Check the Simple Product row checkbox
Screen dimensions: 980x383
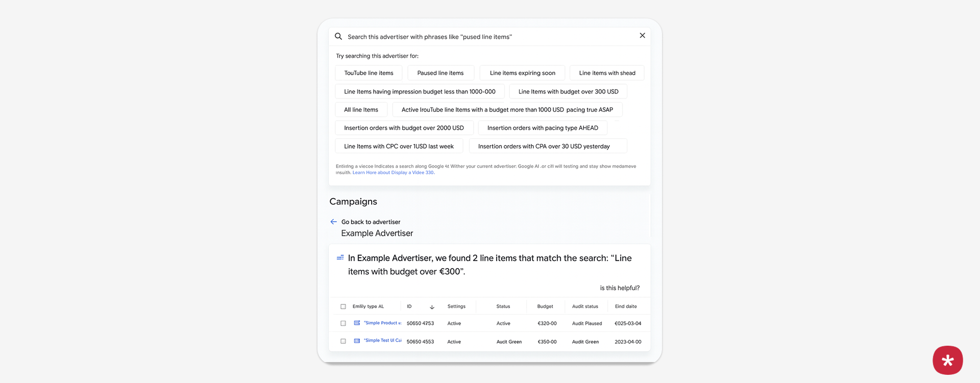pos(343,323)
